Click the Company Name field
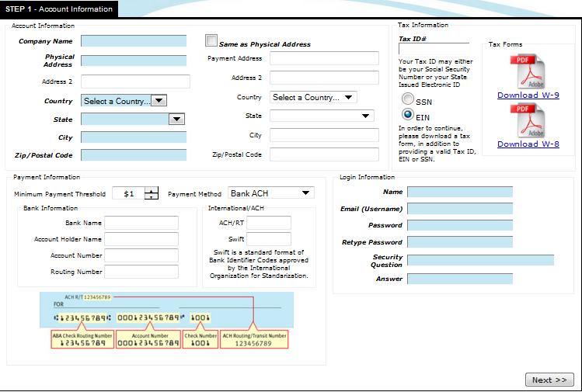Viewport: 582px width, 392px height. [134, 41]
